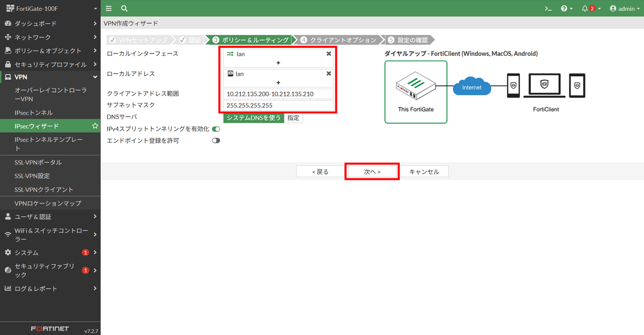Expand ログ＆レポート menu
Image resolution: width=644 pixels, height=335 pixels.
point(50,288)
